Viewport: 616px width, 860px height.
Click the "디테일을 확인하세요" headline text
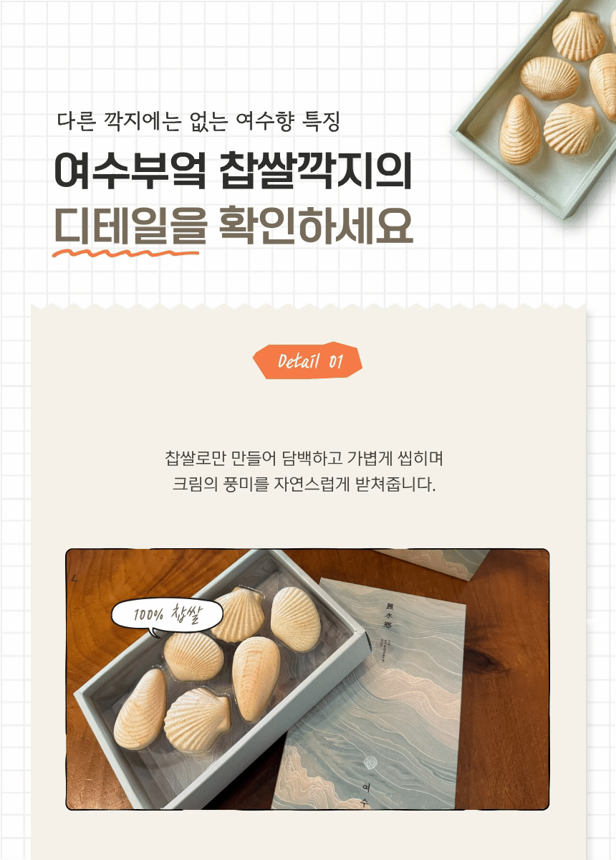234,226
